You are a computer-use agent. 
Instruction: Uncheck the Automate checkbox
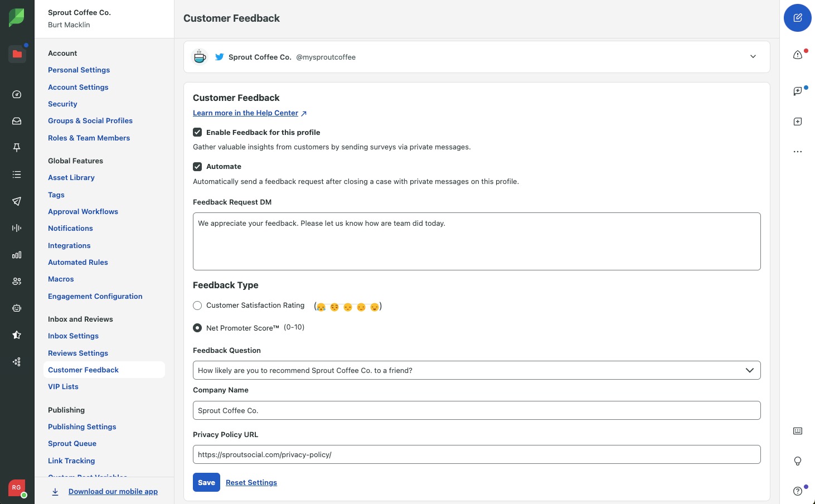click(197, 167)
